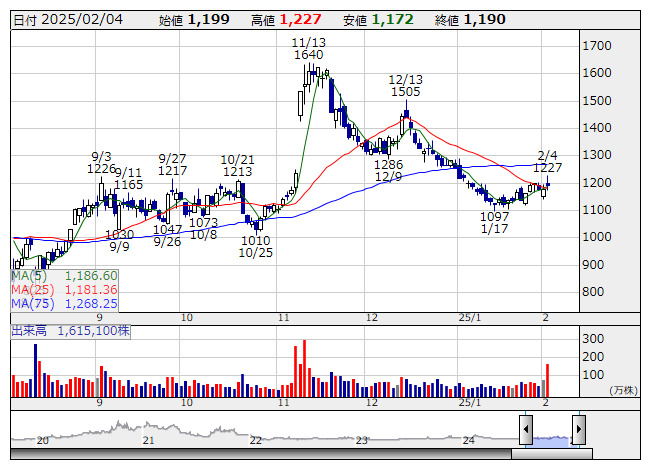The image size is (653, 470).
Task: Click year 23 in the overview timeline
Action: tap(361, 440)
